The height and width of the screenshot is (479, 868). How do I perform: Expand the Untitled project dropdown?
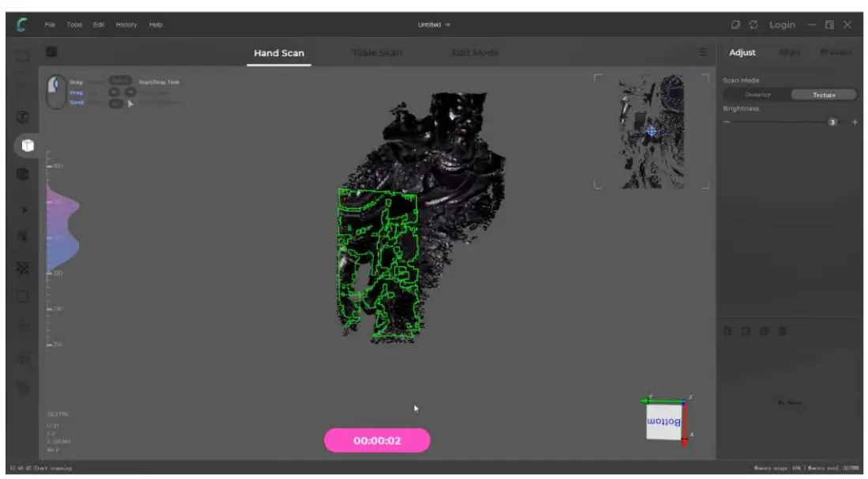pyautogui.click(x=434, y=25)
